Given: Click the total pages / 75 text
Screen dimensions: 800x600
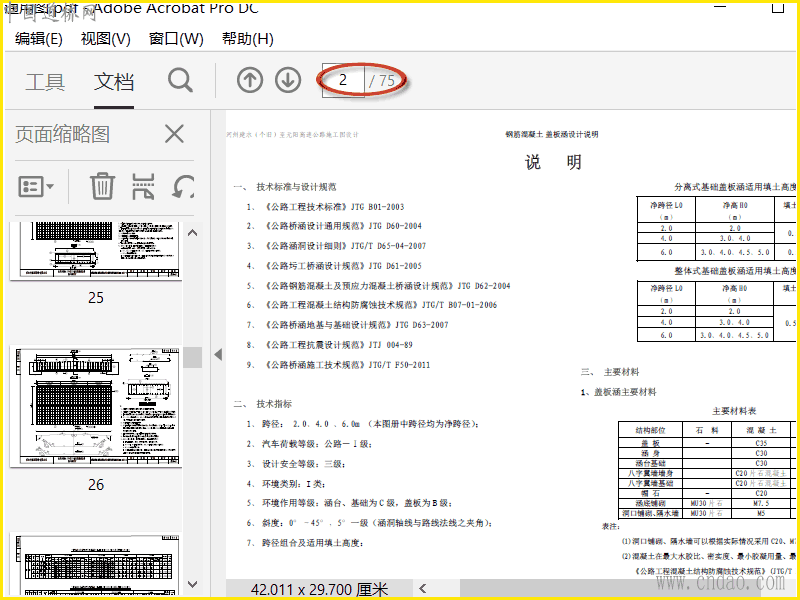Looking at the screenshot, I should 382,81.
